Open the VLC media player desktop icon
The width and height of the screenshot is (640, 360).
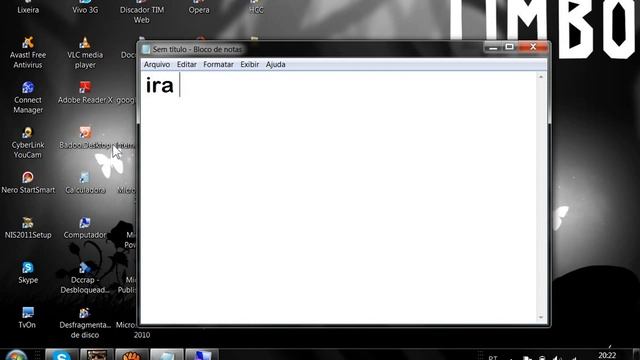point(85,52)
